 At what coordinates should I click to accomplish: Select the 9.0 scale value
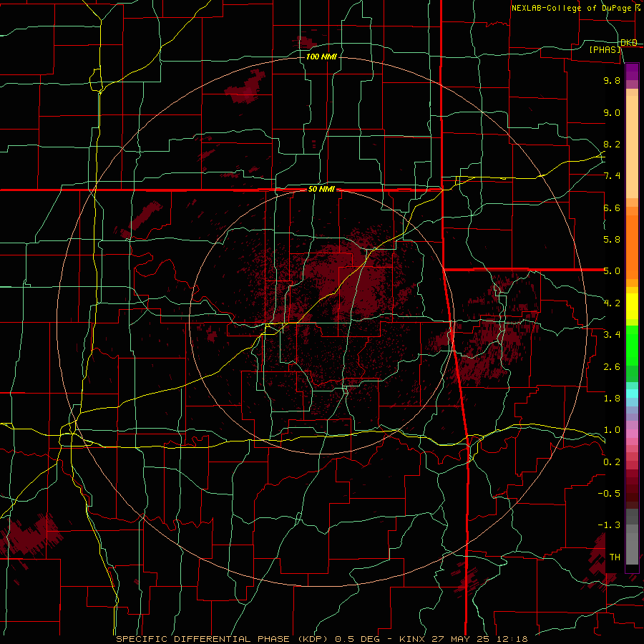[x=612, y=112]
